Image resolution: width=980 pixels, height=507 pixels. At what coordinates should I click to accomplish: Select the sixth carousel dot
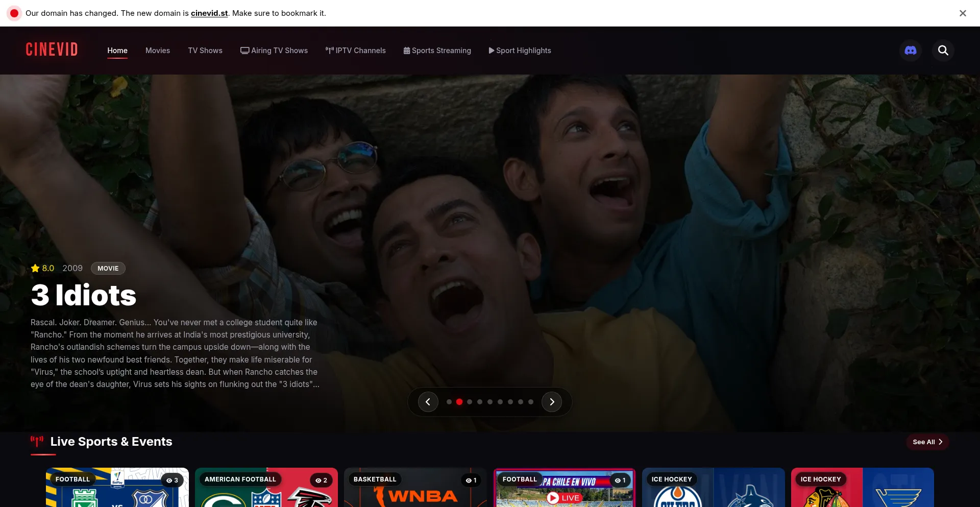(x=500, y=402)
